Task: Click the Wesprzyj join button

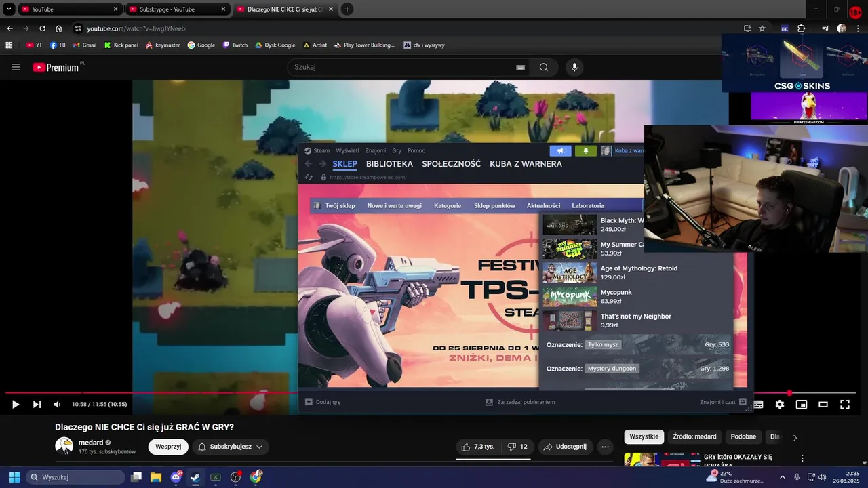Action: pos(168,447)
